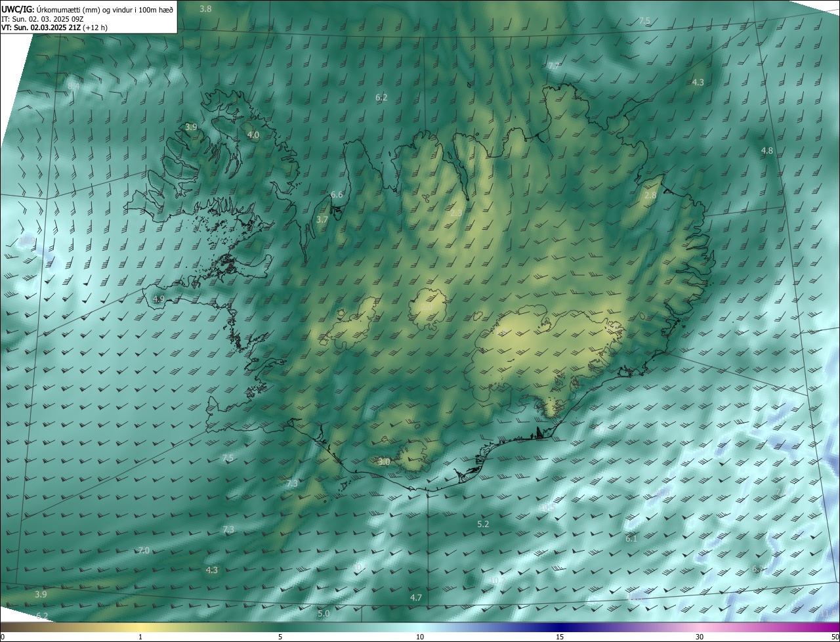This screenshot has width=840, height=642.
Task: Click the 10 tick label on the colorbar
Action: coord(420,637)
